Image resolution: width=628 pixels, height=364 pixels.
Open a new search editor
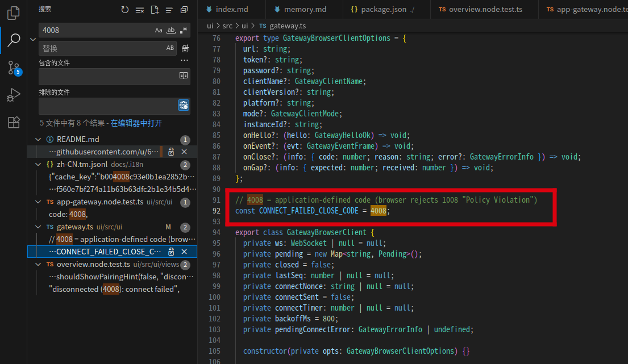click(155, 10)
